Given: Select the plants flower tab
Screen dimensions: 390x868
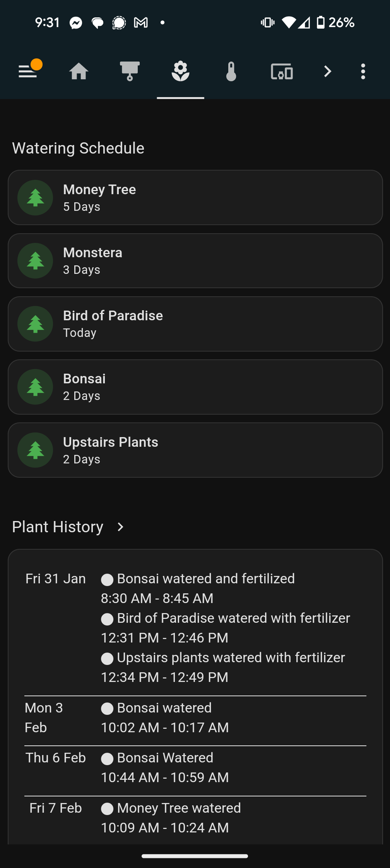Looking at the screenshot, I should 180,72.
